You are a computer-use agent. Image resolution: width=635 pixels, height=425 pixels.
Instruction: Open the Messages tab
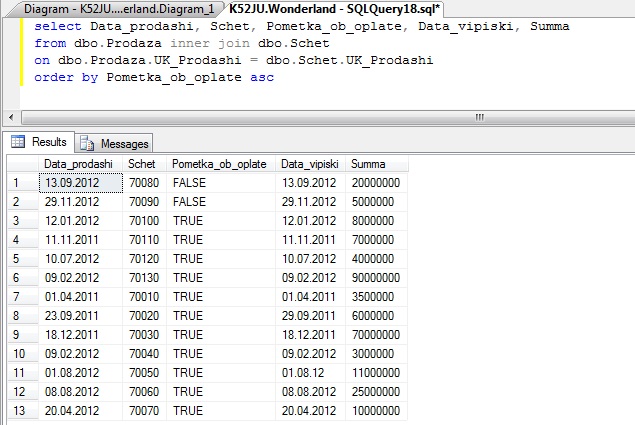click(x=114, y=143)
